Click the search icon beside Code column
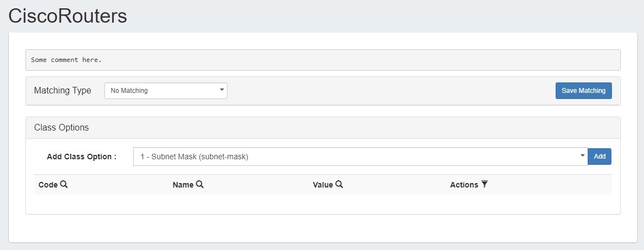Image resolution: width=644 pixels, height=250 pixels. click(x=64, y=185)
